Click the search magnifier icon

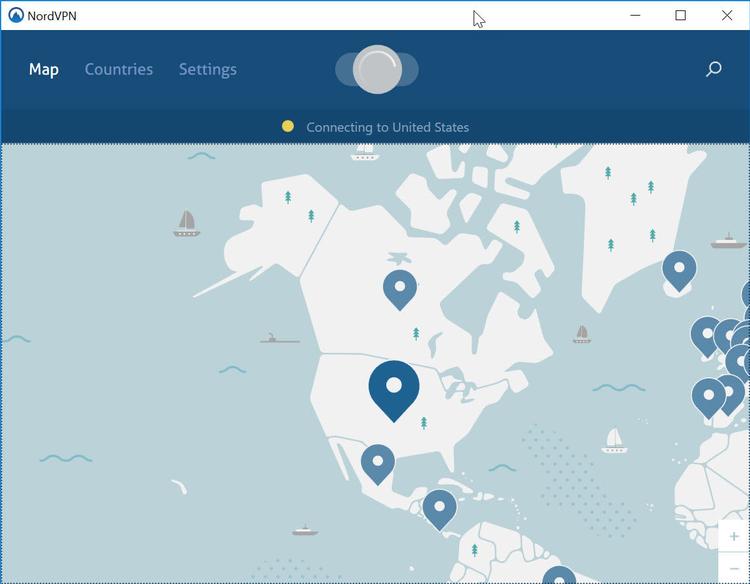[x=713, y=69]
